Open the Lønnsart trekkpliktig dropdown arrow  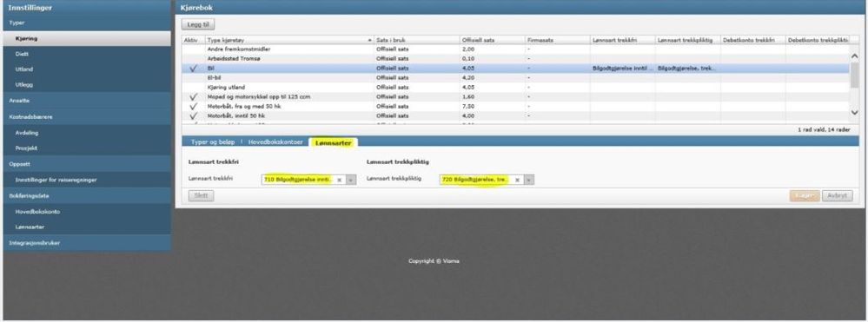pos(529,180)
